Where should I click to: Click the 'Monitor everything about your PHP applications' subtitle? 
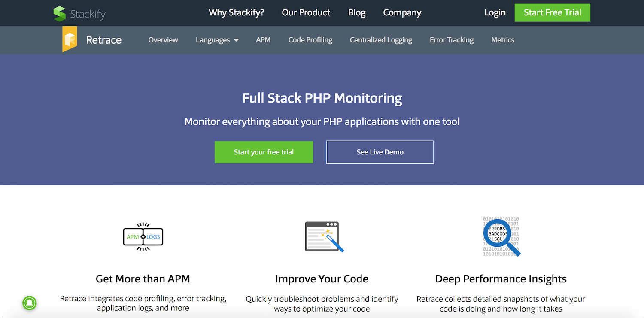(x=322, y=121)
